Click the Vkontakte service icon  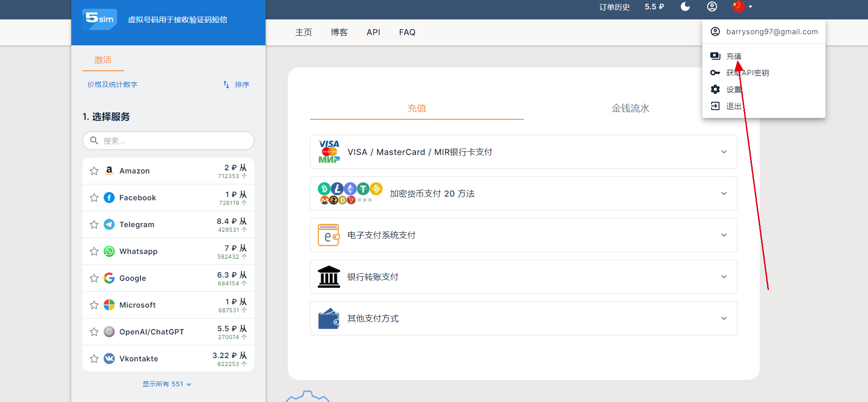tap(109, 359)
